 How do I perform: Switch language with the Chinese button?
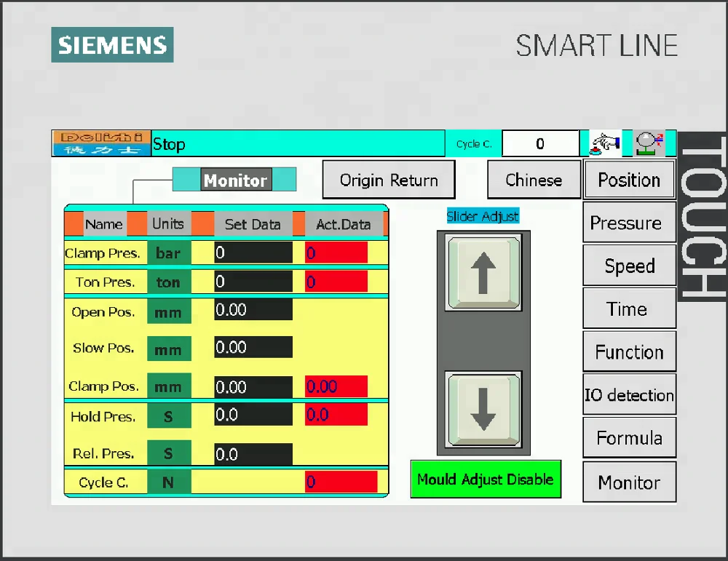point(534,180)
